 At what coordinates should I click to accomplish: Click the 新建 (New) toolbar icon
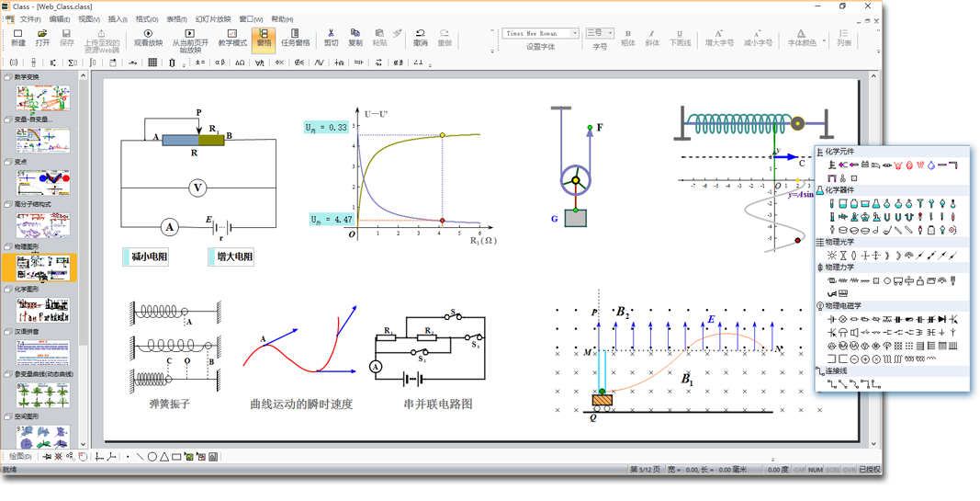point(17,37)
